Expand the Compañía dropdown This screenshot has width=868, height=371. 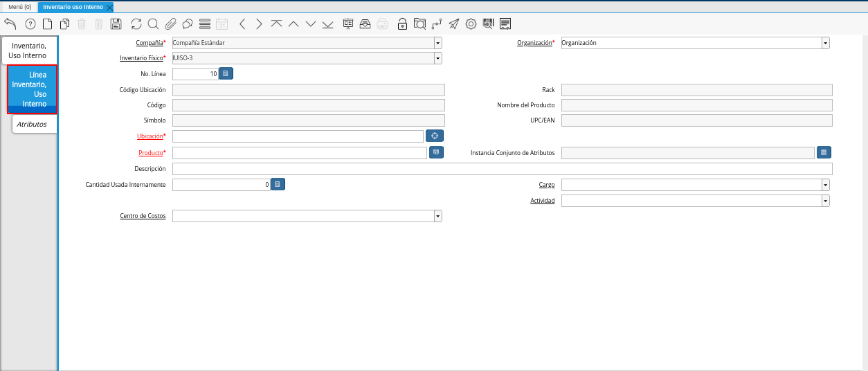(x=437, y=43)
